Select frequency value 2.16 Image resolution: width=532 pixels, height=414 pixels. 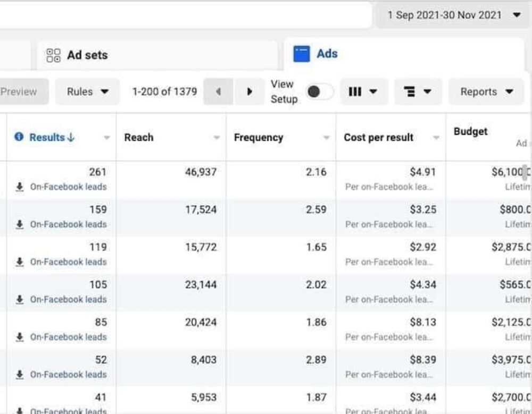[x=316, y=172]
